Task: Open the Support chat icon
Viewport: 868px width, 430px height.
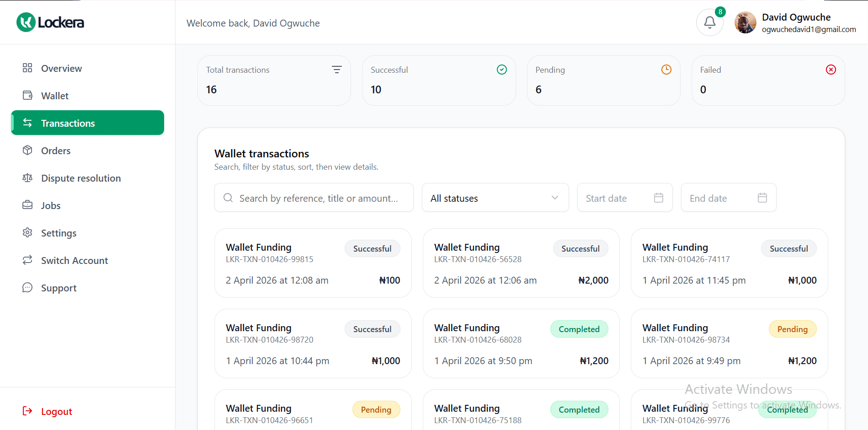Action: click(x=27, y=287)
